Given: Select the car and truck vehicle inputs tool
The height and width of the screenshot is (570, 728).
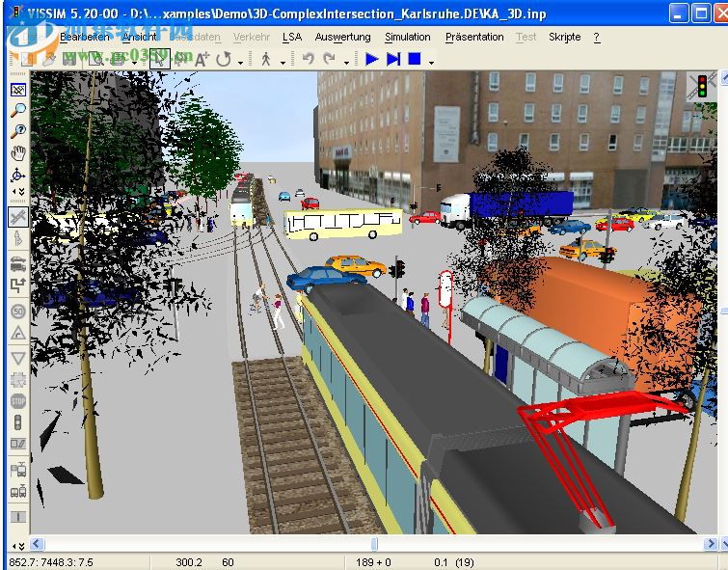Looking at the screenshot, I should (x=18, y=264).
